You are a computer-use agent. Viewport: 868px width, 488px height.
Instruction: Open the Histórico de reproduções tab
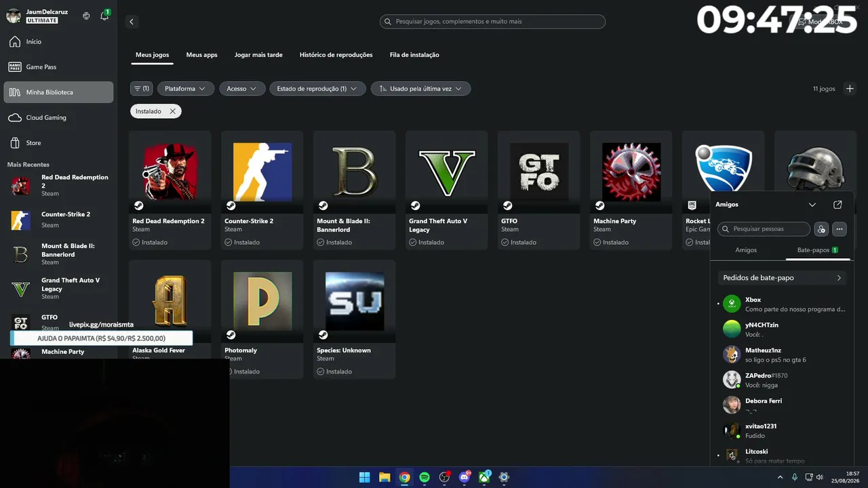click(x=336, y=55)
